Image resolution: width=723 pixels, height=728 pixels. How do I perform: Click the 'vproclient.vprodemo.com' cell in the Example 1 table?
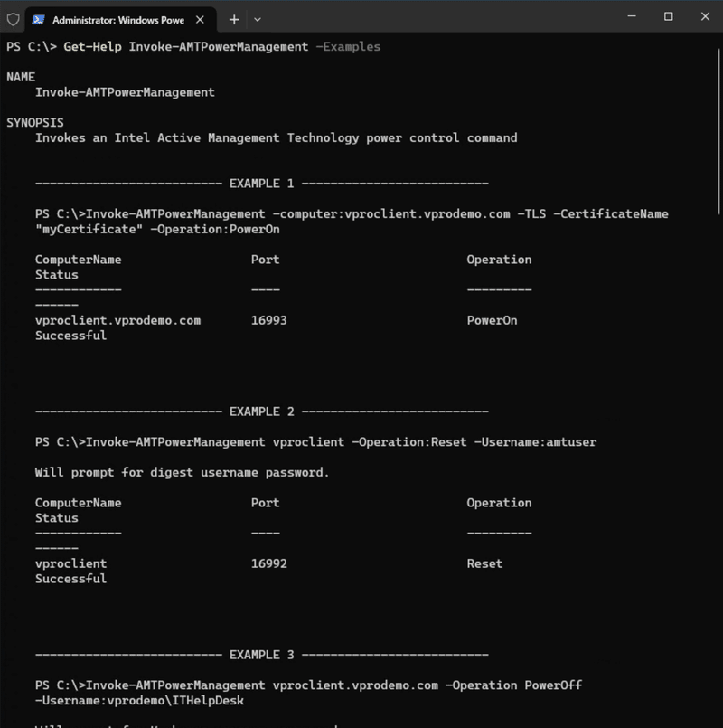pos(117,320)
